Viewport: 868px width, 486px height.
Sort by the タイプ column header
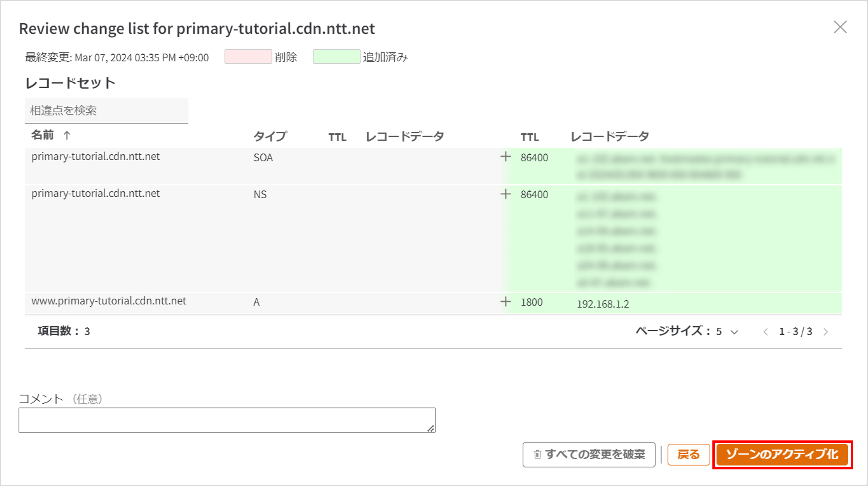click(270, 136)
